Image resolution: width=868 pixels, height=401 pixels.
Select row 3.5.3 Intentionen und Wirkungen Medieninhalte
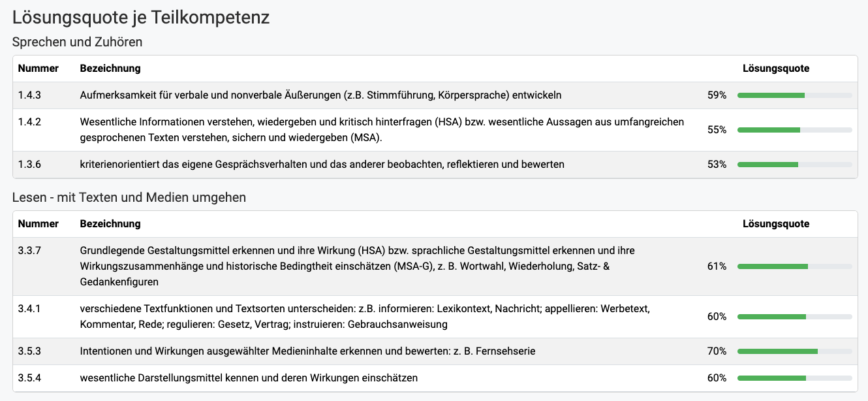(435, 351)
